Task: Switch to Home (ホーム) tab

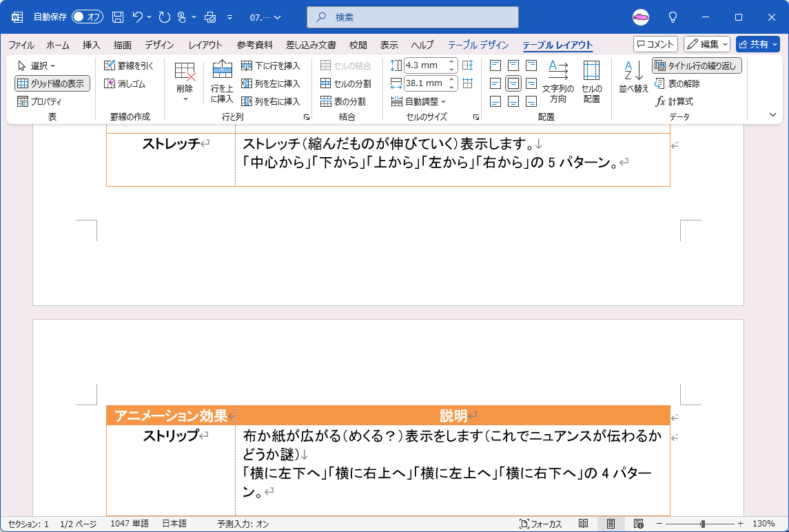Action: 58,45
